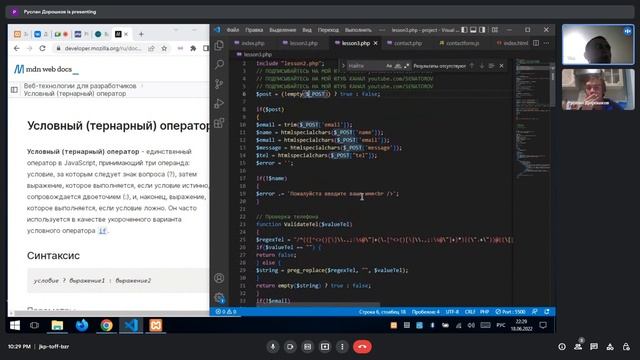Toggle find in selection in Find widget
The height and width of the screenshot is (360, 640).
[491, 66]
